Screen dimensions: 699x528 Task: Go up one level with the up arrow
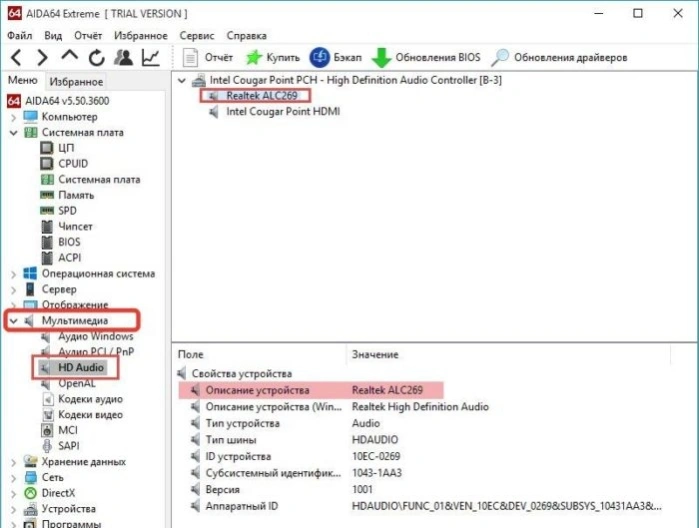[x=70, y=57]
